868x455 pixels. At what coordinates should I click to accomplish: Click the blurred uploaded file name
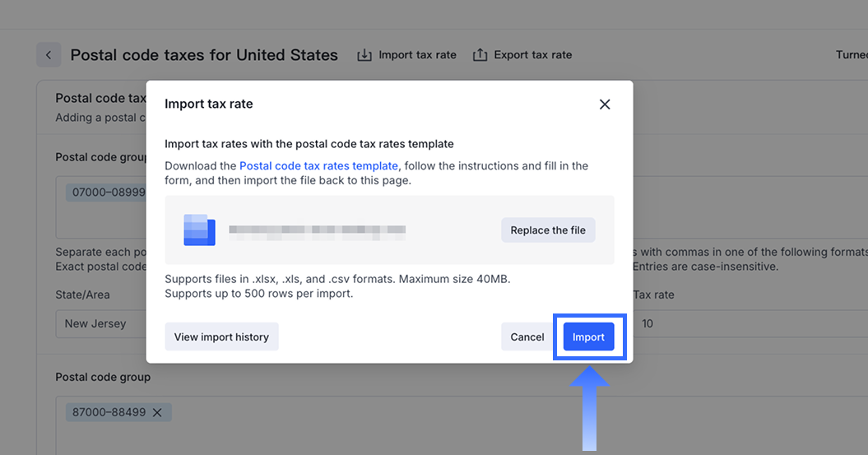[318, 230]
